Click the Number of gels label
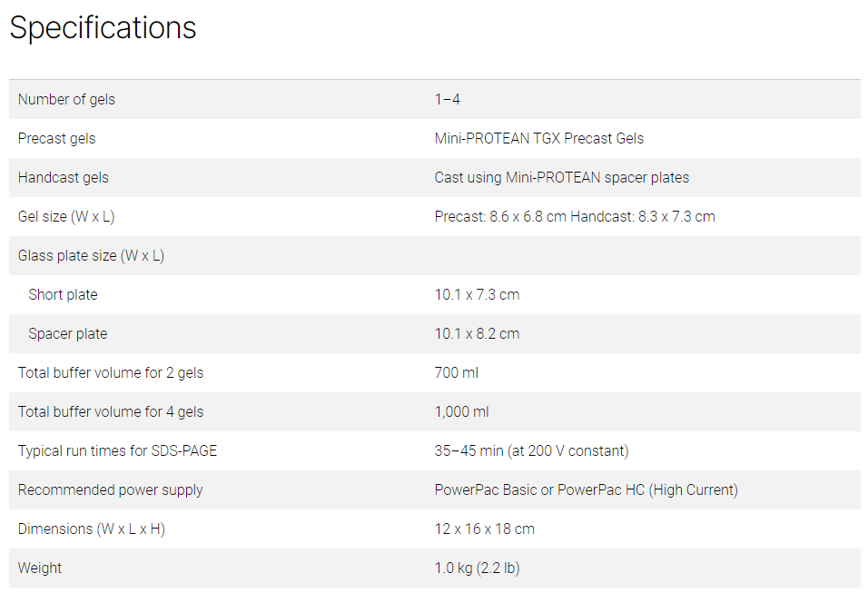Screen dimensions: 868x593 tap(66, 99)
